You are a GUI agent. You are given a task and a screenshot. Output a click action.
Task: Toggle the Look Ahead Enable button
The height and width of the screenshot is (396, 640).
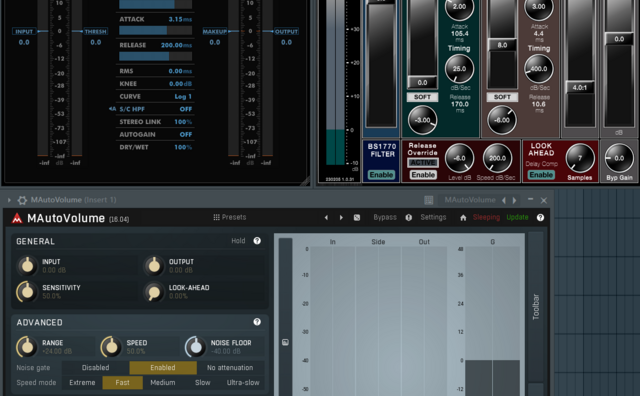click(x=541, y=175)
